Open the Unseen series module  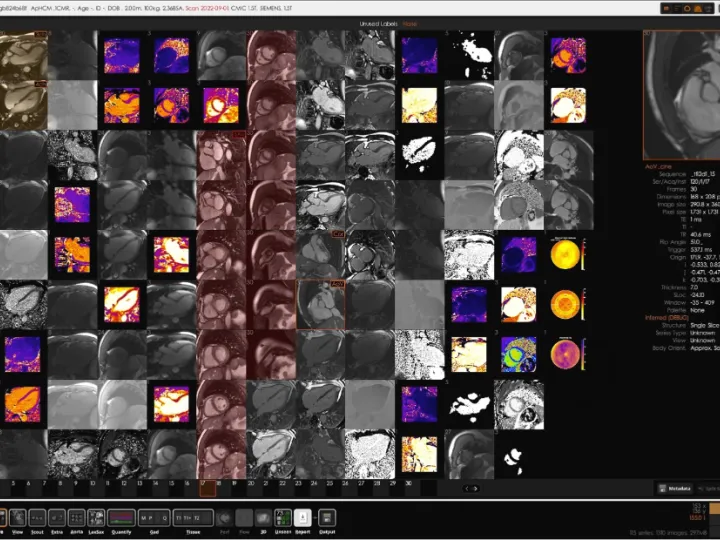283,518
